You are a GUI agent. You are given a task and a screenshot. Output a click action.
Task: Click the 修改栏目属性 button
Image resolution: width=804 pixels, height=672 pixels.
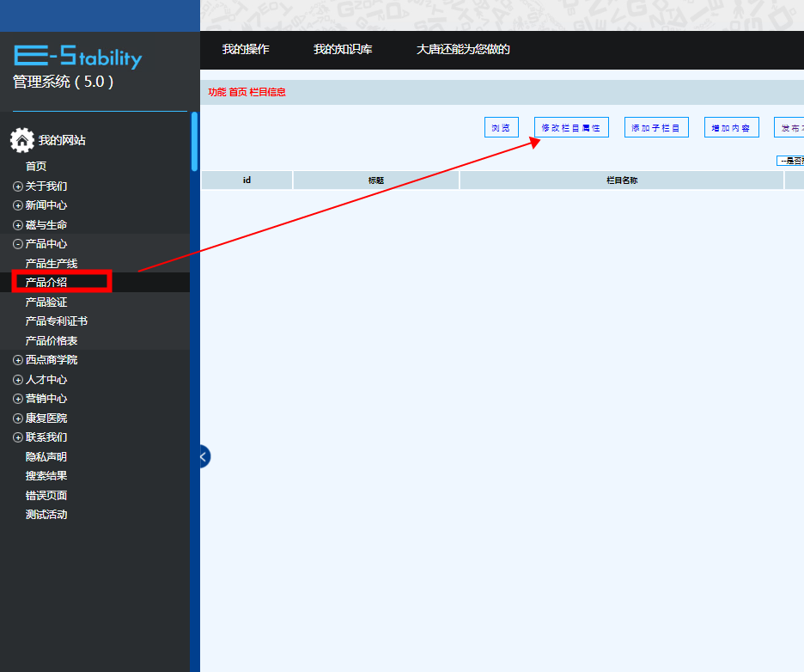(x=571, y=127)
